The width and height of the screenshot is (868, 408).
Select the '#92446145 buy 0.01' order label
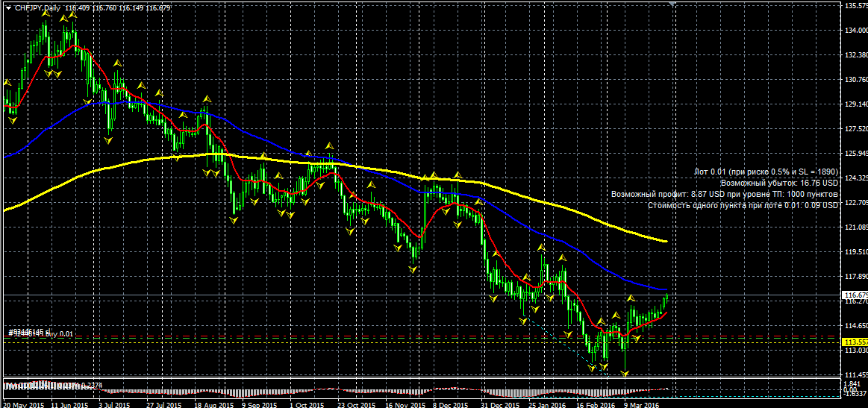coord(40,334)
